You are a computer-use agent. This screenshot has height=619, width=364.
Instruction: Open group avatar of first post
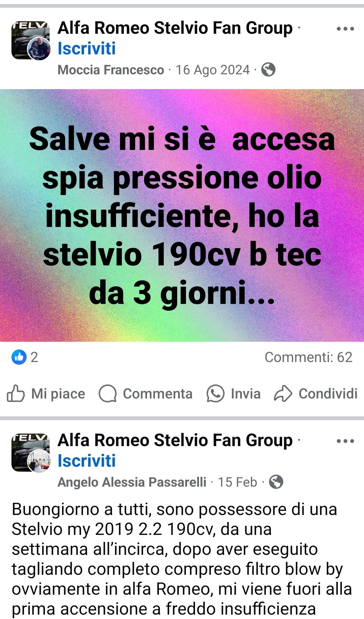coord(31,41)
